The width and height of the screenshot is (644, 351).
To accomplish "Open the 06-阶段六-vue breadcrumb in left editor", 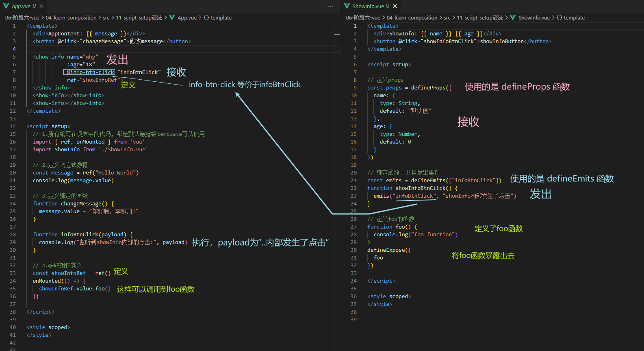I will tap(22, 17).
